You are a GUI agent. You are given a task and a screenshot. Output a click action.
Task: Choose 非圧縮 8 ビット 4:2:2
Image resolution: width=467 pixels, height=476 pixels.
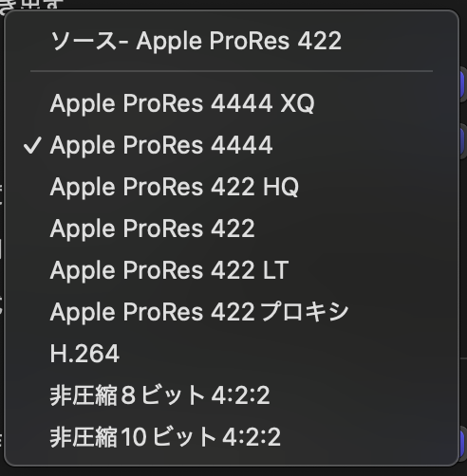point(232,395)
